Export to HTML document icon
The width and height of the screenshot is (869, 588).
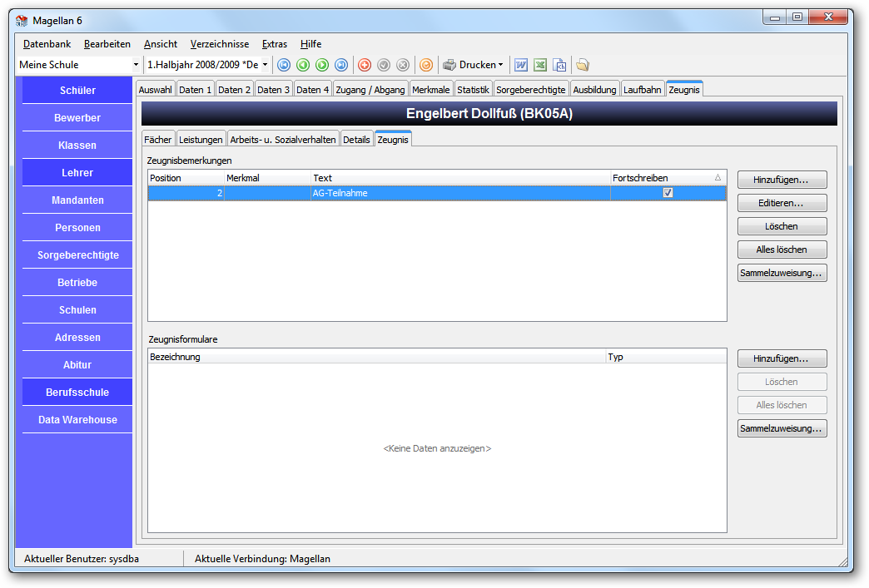point(559,66)
